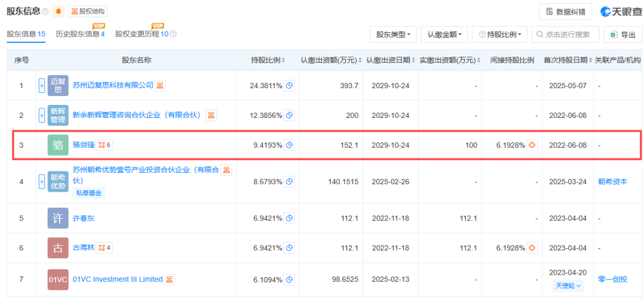Click the 点击进行搜索 search field

(565, 35)
